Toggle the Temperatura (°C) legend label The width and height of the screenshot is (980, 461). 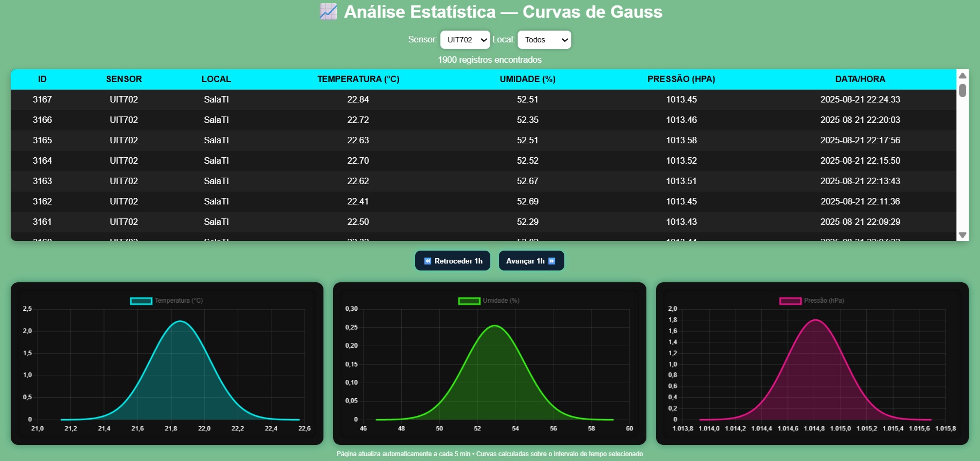pos(179,301)
